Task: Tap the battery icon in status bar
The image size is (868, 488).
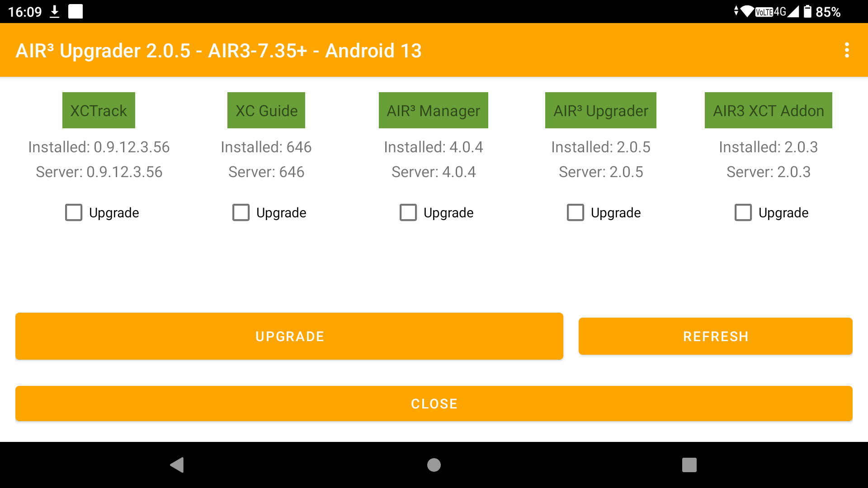Action: coord(807,11)
